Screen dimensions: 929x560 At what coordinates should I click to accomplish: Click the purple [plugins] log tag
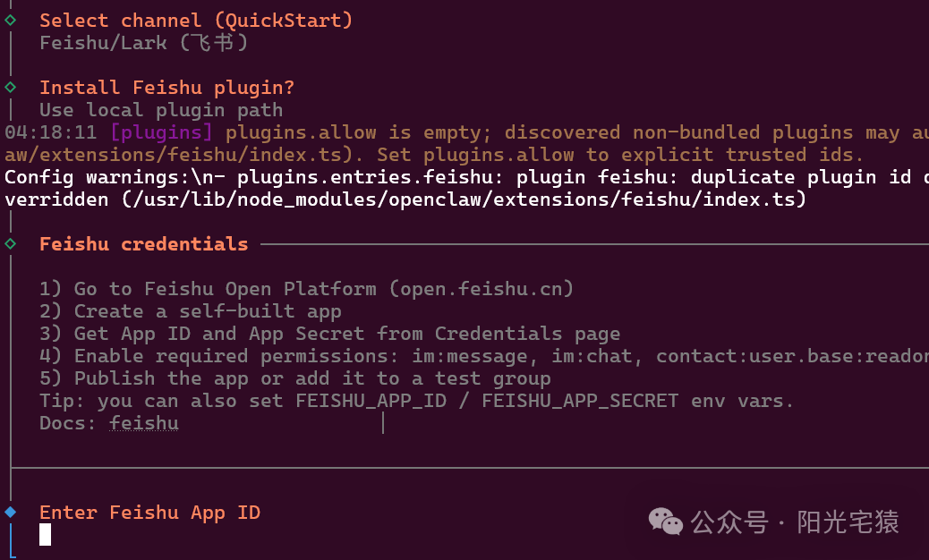click(x=161, y=132)
